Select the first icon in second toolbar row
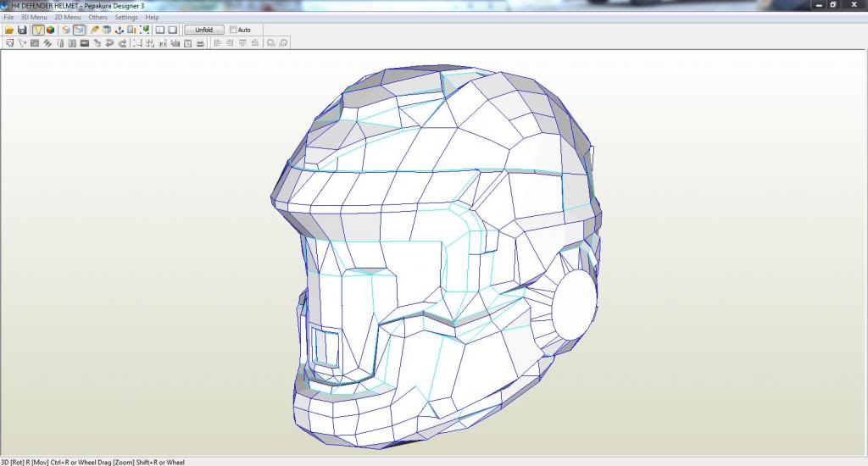868x466 pixels. click(x=9, y=43)
